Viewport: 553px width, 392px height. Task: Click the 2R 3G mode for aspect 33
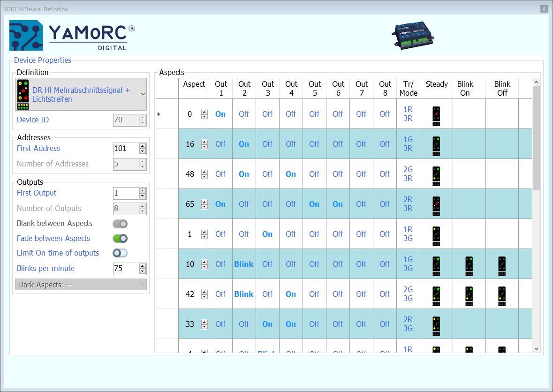[408, 324]
